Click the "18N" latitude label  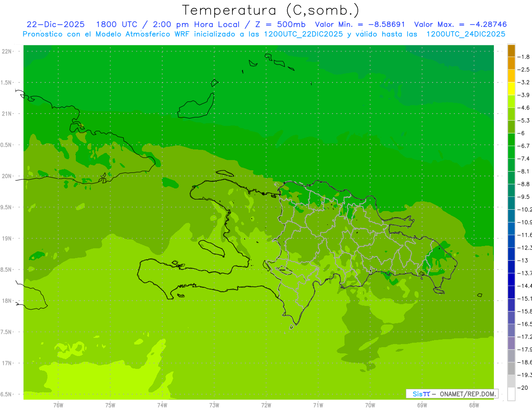7,301
